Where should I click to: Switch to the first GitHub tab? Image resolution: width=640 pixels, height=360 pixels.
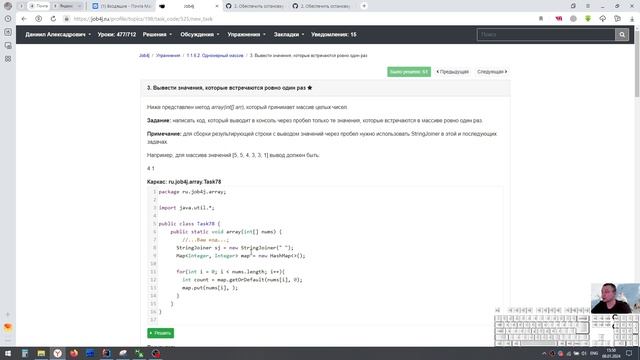click(255, 6)
